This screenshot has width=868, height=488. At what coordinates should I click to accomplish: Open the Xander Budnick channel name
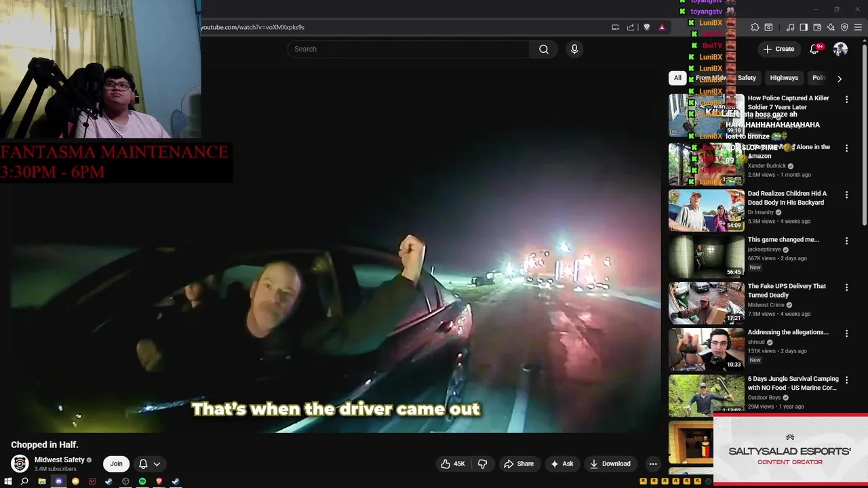coord(767,166)
